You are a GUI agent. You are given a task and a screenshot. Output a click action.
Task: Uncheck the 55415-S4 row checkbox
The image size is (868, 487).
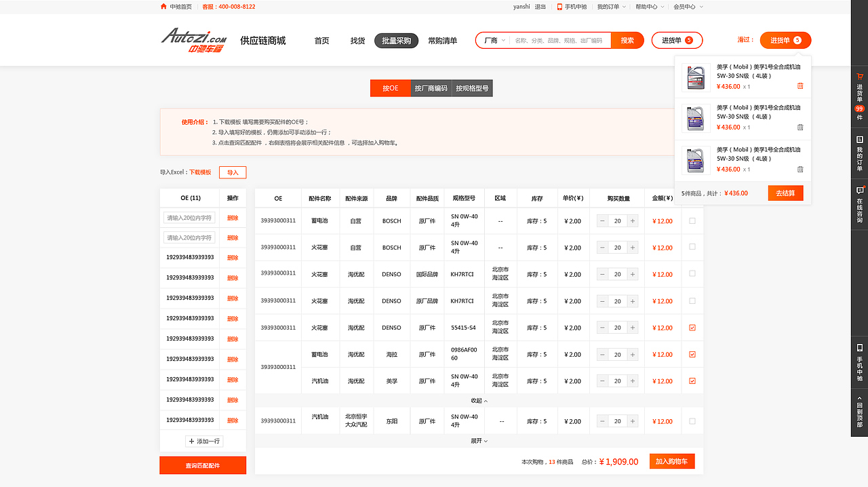pos(692,328)
